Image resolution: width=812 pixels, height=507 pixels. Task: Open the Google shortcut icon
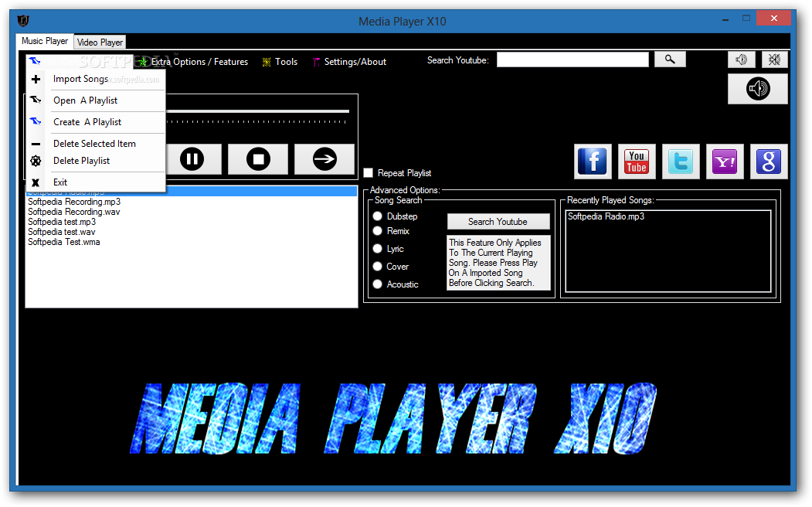[x=769, y=162]
